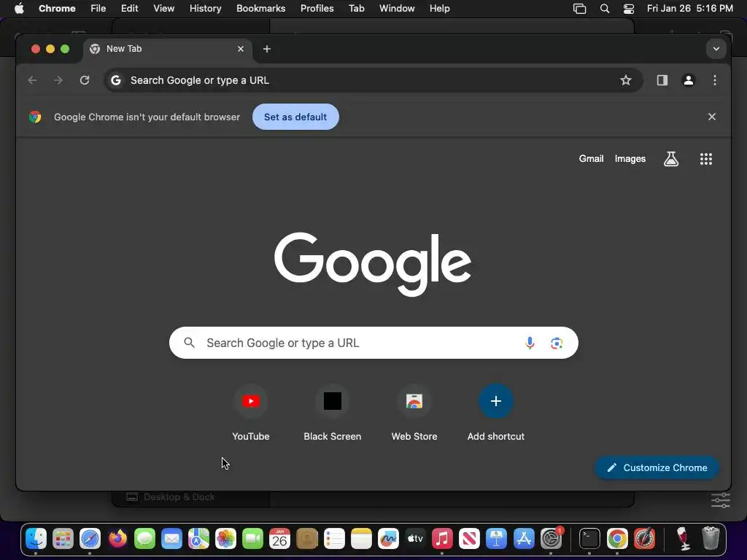The height and width of the screenshot is (560, 747).
Task: Open the File menu
Action: tap(98, 8)
